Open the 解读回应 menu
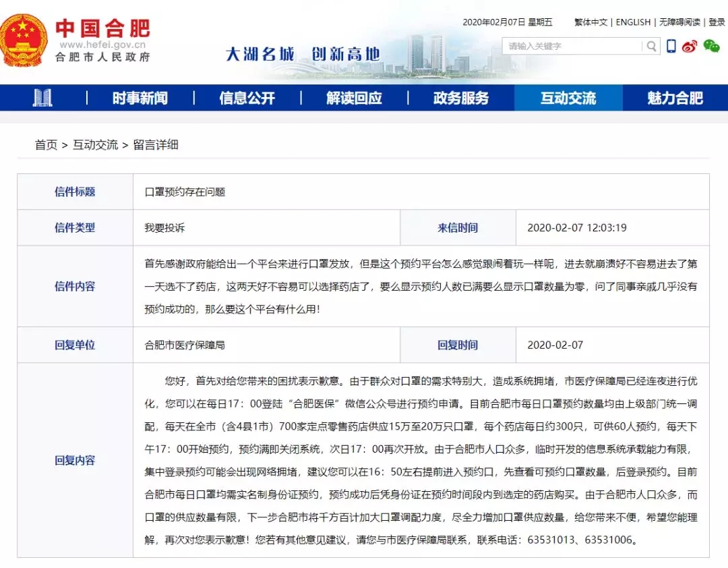Image resolution: width=728 pixels, height=568 pixels. 355,98
